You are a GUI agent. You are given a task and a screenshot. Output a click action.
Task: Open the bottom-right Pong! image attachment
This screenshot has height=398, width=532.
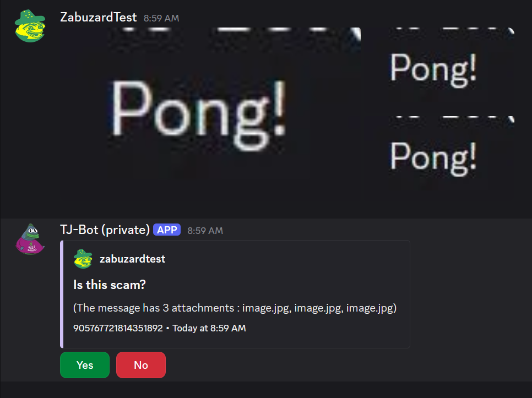click(439, 160)
